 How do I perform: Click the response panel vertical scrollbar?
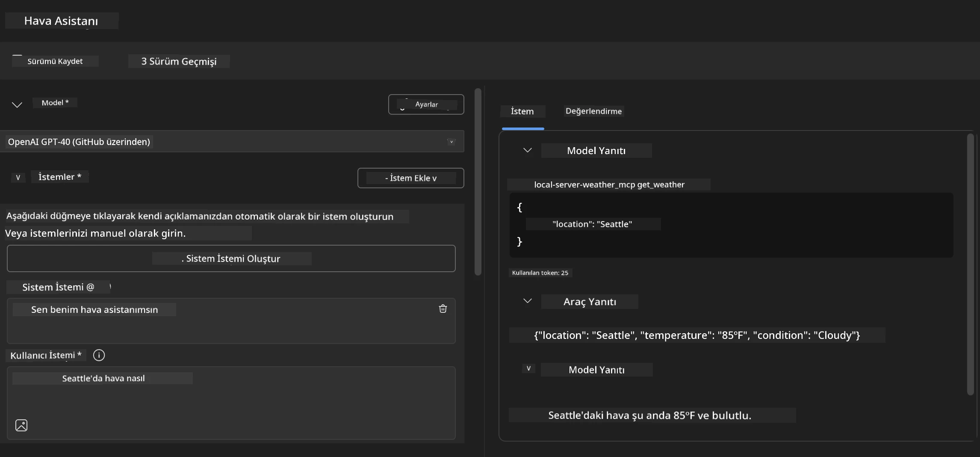(x=970, y=264)
